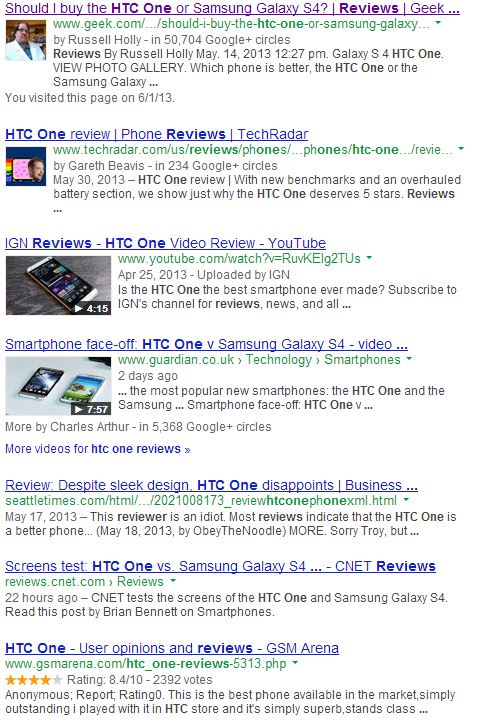The height and width of the screenshot is (723, 498).
Task: Open the Geek HTC One or Galaxy S4 link
Action: click(x=232, y=8)
